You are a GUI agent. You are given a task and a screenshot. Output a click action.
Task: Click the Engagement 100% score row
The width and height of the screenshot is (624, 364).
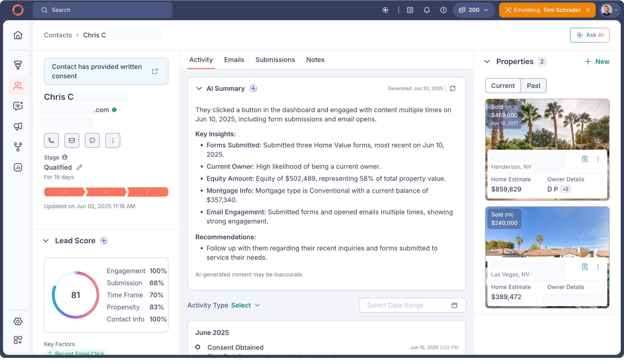[137, 271]
